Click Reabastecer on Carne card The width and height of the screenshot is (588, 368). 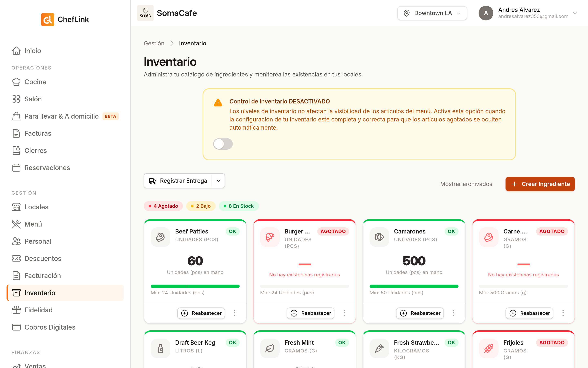(x=529, y=313)
